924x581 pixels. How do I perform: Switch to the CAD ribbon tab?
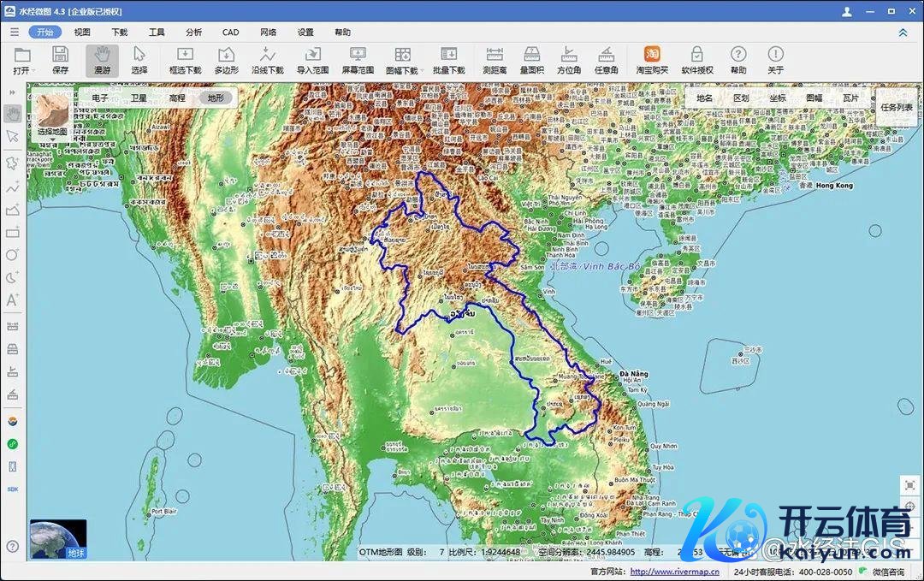pos(230,33)
